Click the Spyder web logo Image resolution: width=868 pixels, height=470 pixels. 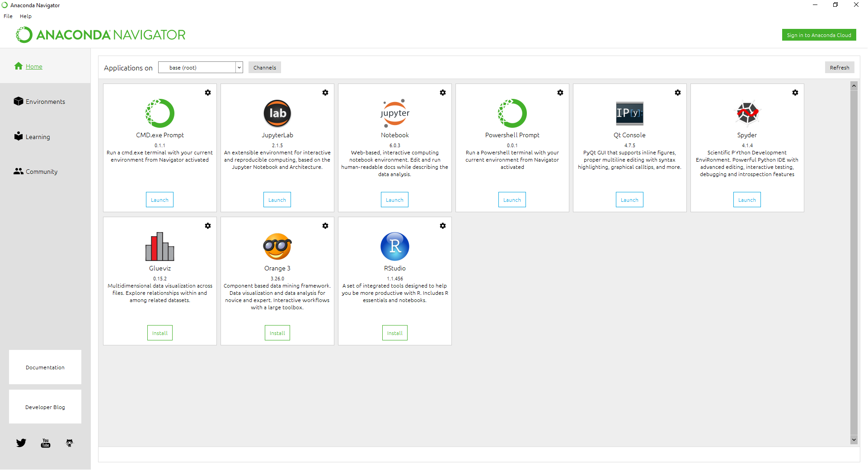pyautogui.click(x=747, y=113)
